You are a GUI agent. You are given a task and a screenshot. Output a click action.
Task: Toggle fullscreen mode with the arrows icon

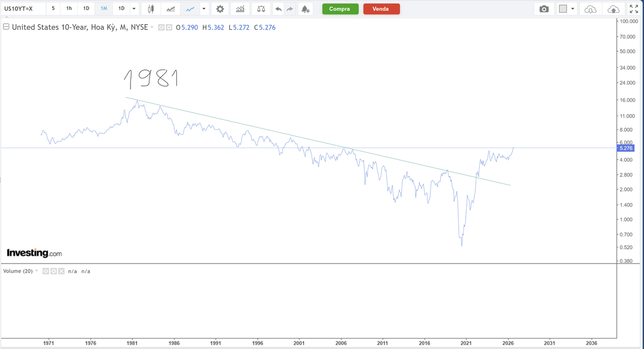[634, 9]
